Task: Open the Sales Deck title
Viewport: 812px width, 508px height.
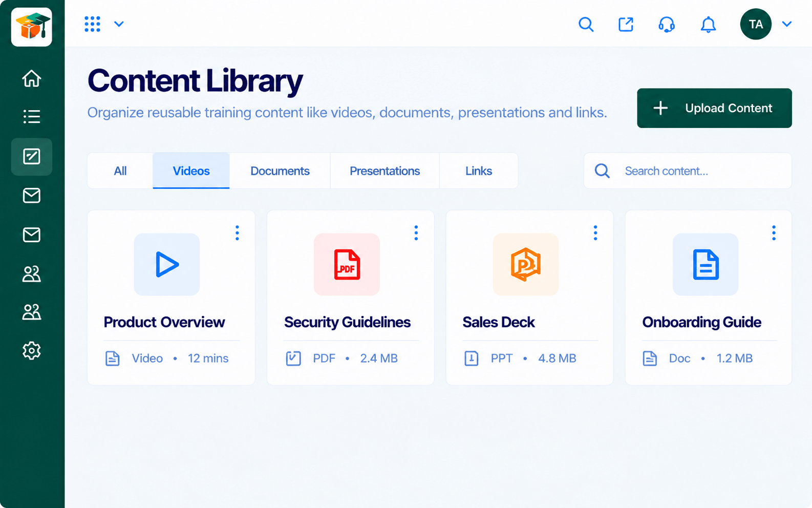Action: click(499, 322)
